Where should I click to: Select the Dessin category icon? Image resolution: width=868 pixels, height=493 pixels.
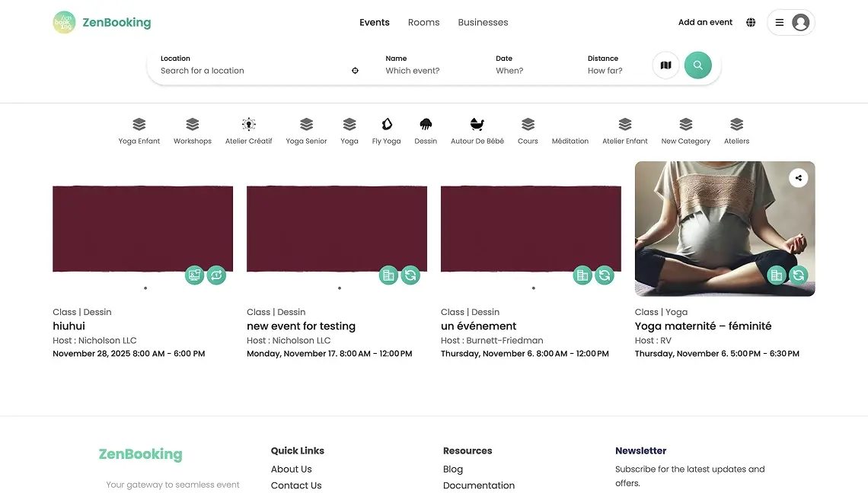426,124
